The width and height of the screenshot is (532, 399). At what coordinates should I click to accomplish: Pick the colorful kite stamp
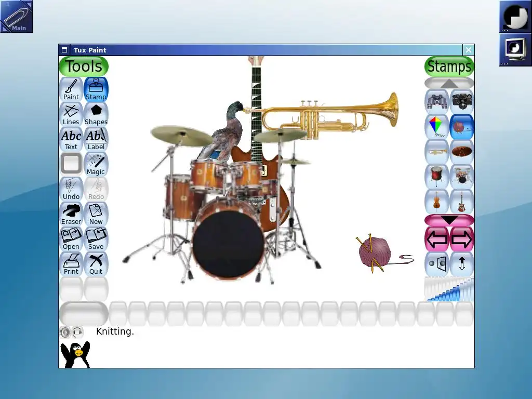click(436, 127)
